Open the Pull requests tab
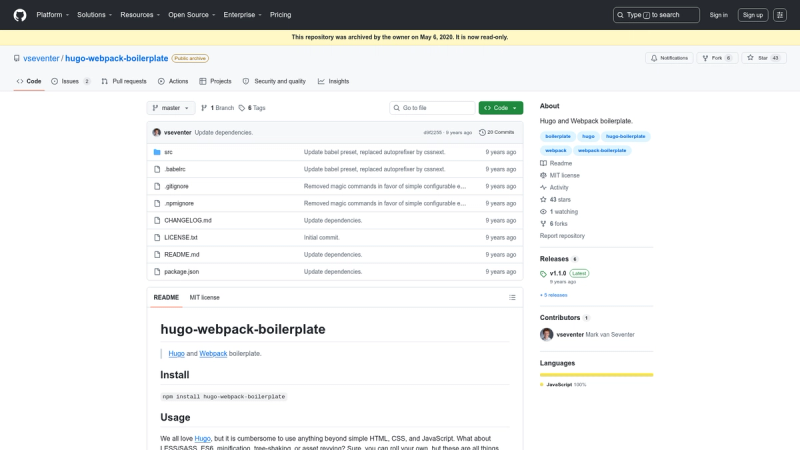This screenshot has height=450, width=800. 124,81
